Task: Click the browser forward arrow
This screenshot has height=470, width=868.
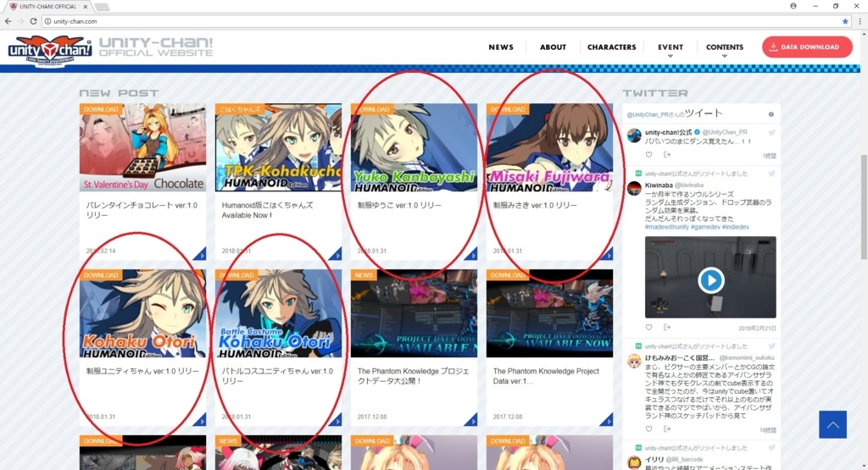Action: pos(20,21)
